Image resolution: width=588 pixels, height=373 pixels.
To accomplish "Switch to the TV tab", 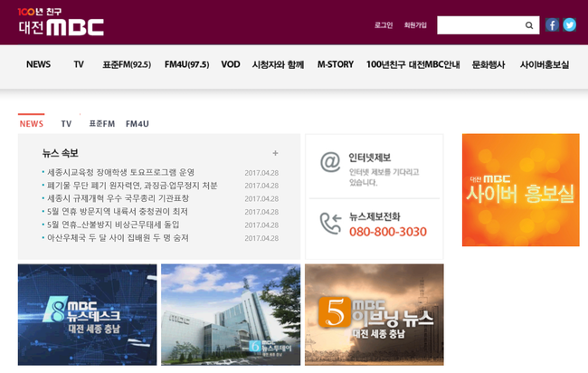I will point(66,123).
